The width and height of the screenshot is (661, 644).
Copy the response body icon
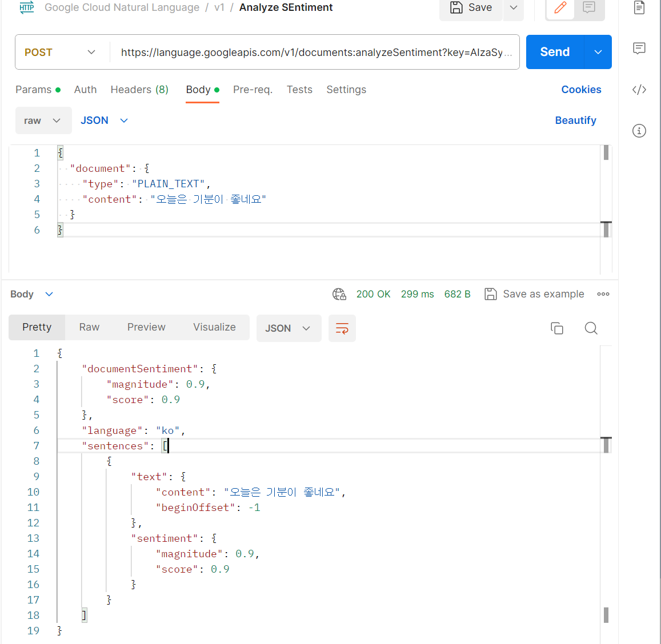[x=557, y=328]
